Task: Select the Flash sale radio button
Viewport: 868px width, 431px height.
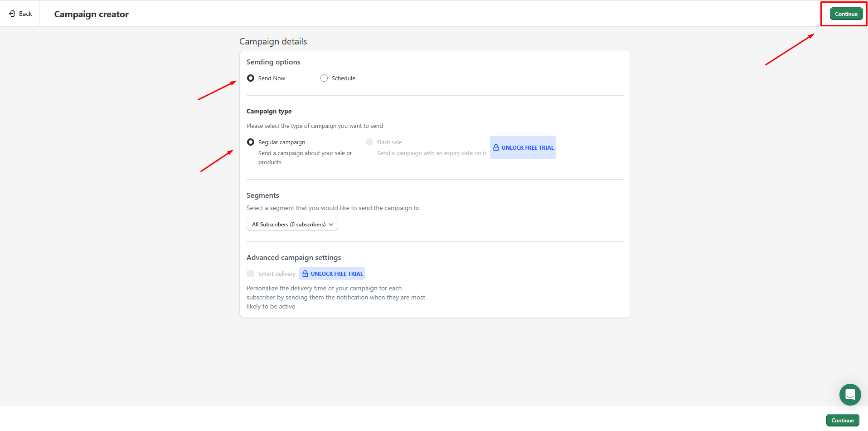Action: tap(369, 142)
